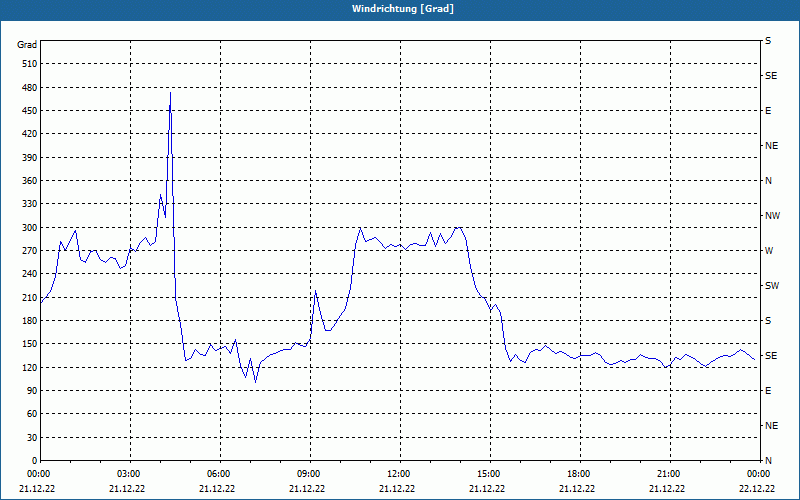Select the 390 value on the degree axis
Image resolution: width=800 pixels, height=500 pixels.
tap(30, 157)
